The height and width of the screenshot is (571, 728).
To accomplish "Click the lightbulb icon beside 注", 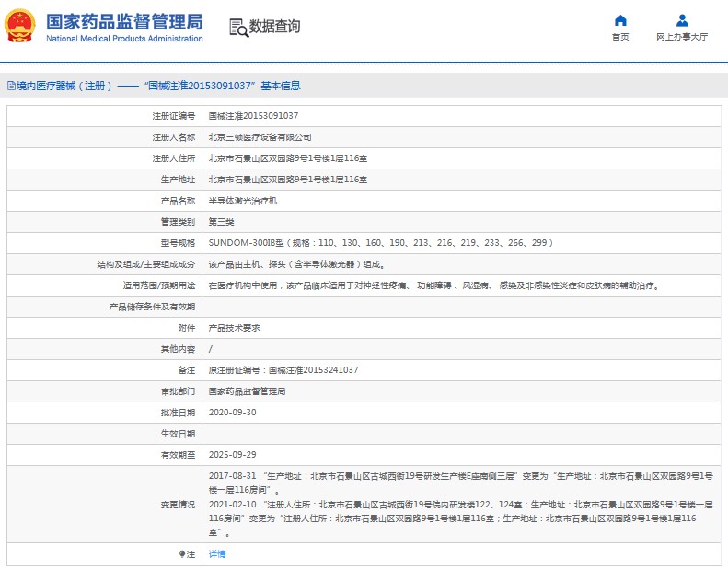I will [182, 554].
